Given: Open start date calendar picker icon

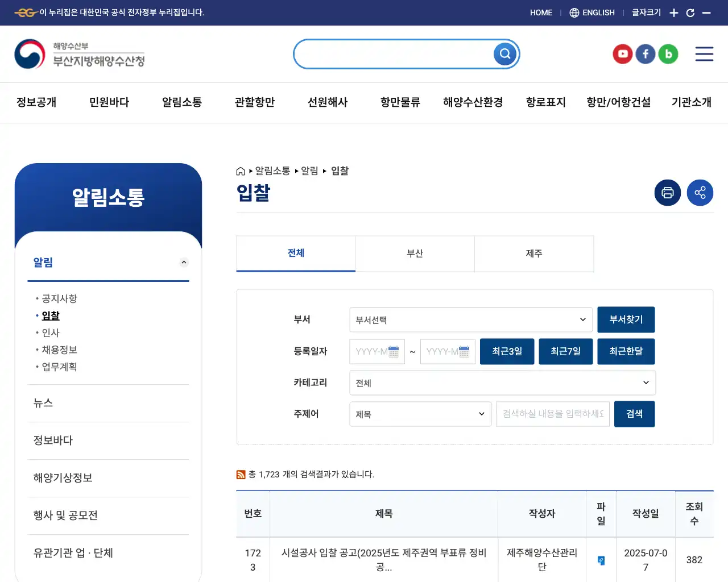Looking at the screenshot, I should (x=394, y=351).
